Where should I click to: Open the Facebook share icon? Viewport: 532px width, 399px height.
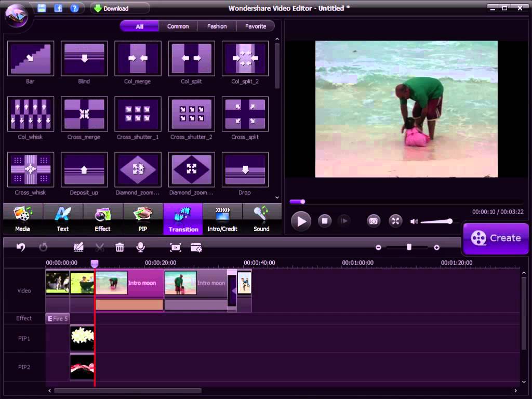tap(58, 8)
